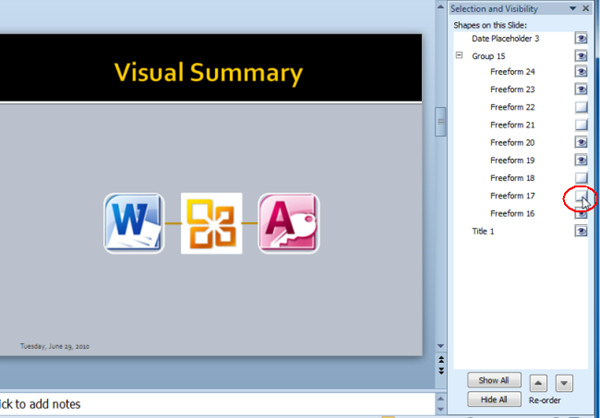This screenshot has width=600, height=418.
Task: Click the Hide All button
Action: [x=494, y=400]
